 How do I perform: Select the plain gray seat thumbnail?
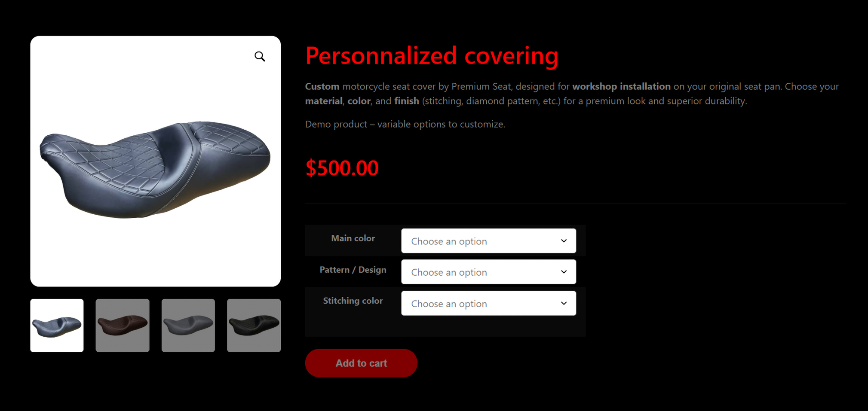point(188,326)
